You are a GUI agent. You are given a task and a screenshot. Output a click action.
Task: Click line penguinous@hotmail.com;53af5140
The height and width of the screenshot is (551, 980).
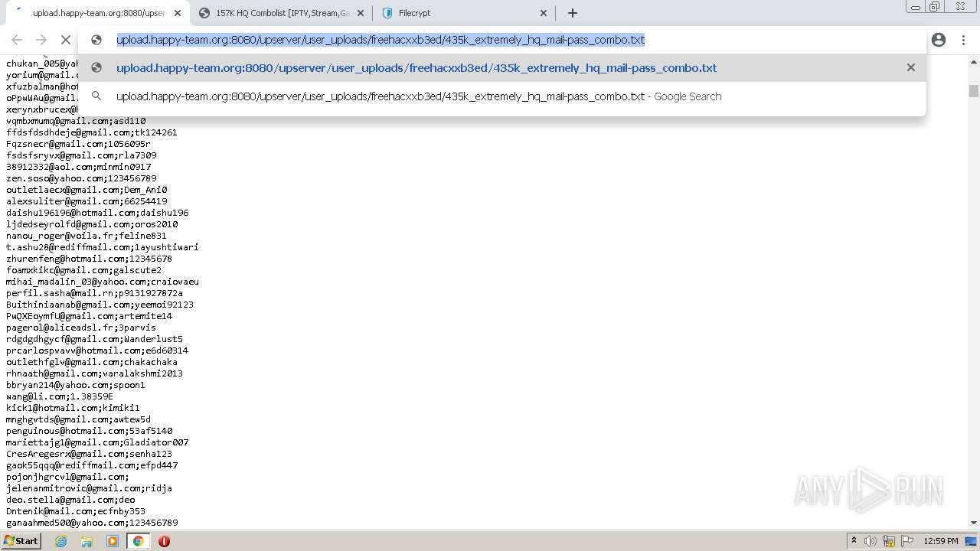(90, 431)
